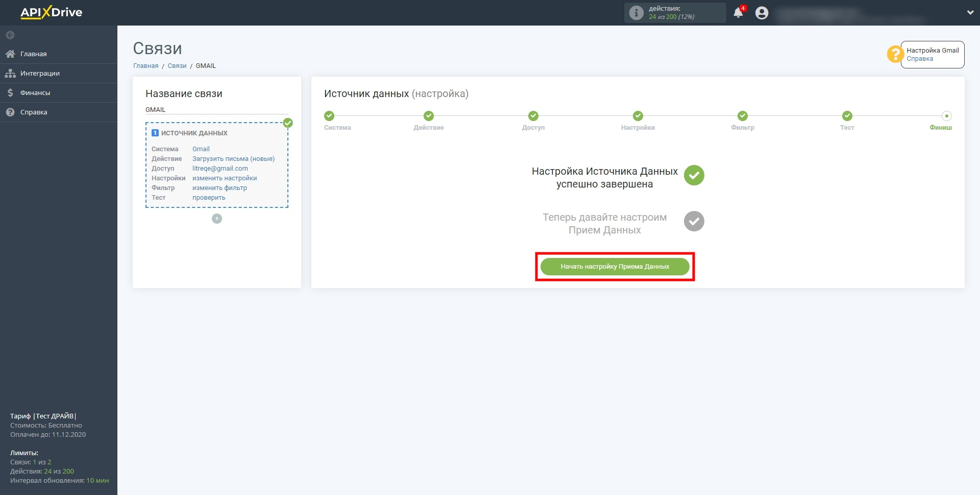The image size is (980, 495).
Task: Open notifications bell icon
Action: 738,13
